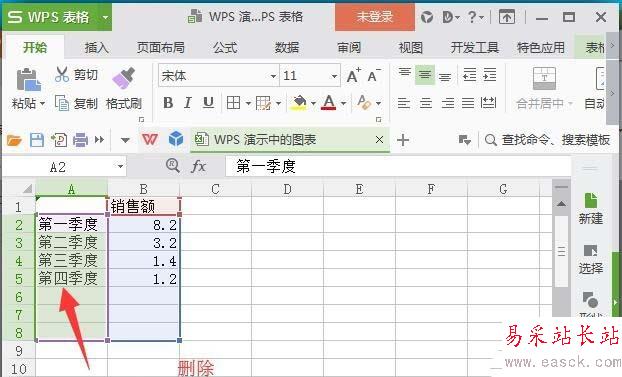Add a new document tab
Image resolution: width=622 pixels, height=377 pixels.
pos(403,140)
